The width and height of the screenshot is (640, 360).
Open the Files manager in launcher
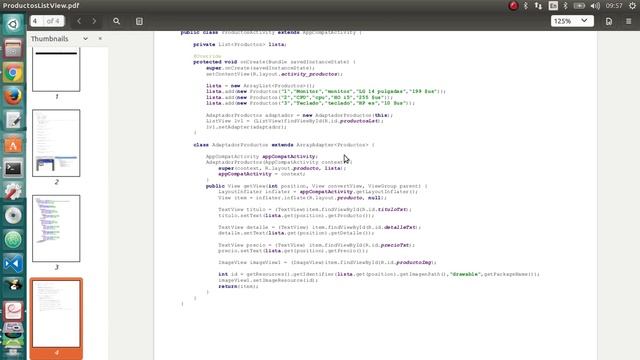point(13,49)
